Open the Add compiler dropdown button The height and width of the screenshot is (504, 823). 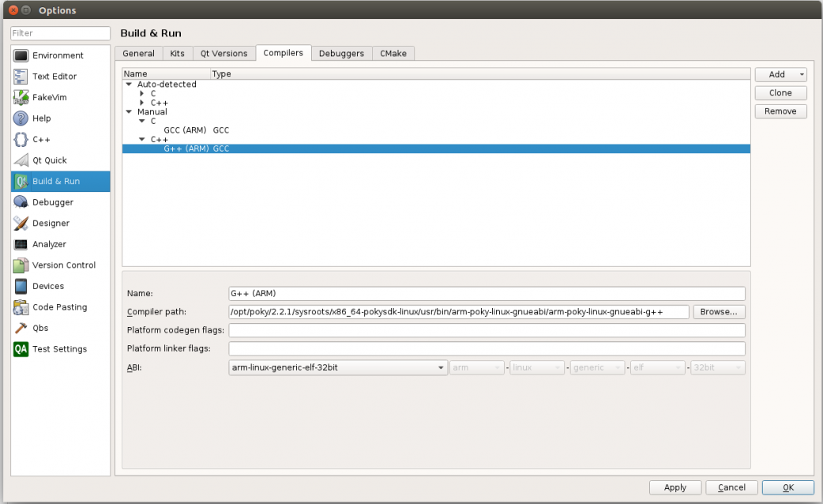click(780, 74)
